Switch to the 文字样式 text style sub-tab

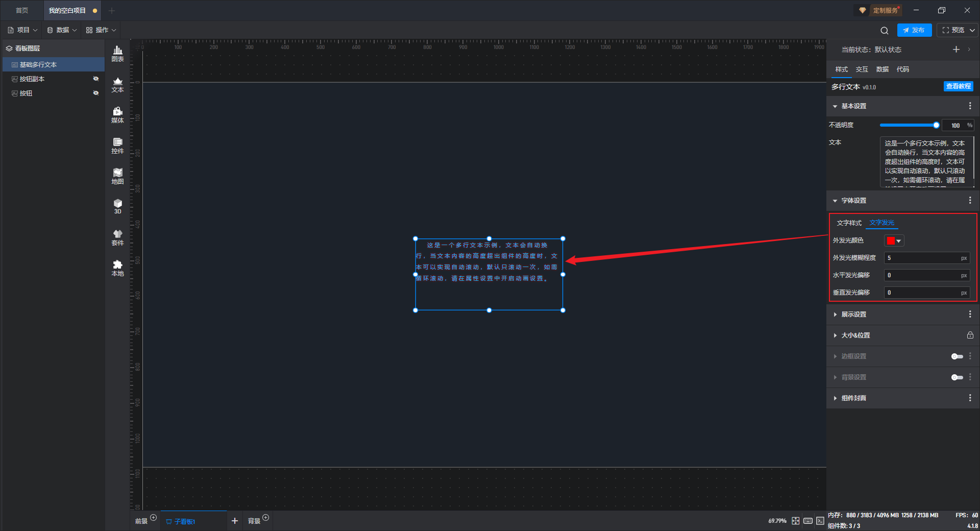(x=849, y=223)
